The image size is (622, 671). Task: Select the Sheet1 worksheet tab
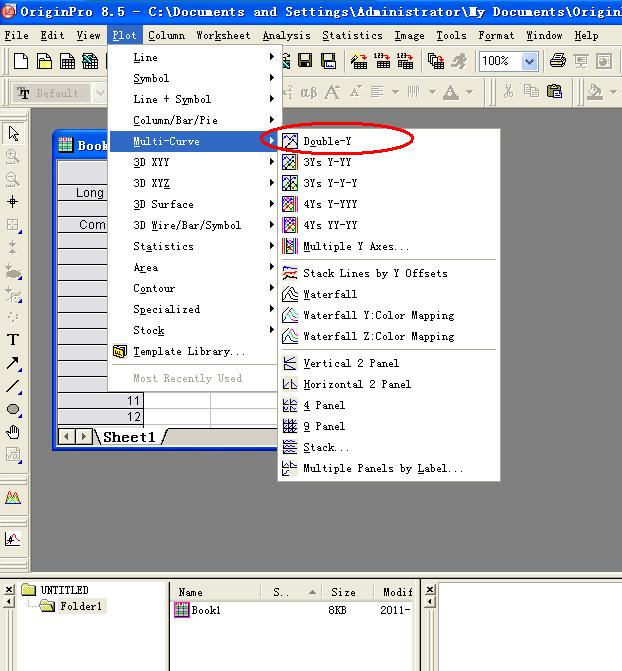coord(129,437)
